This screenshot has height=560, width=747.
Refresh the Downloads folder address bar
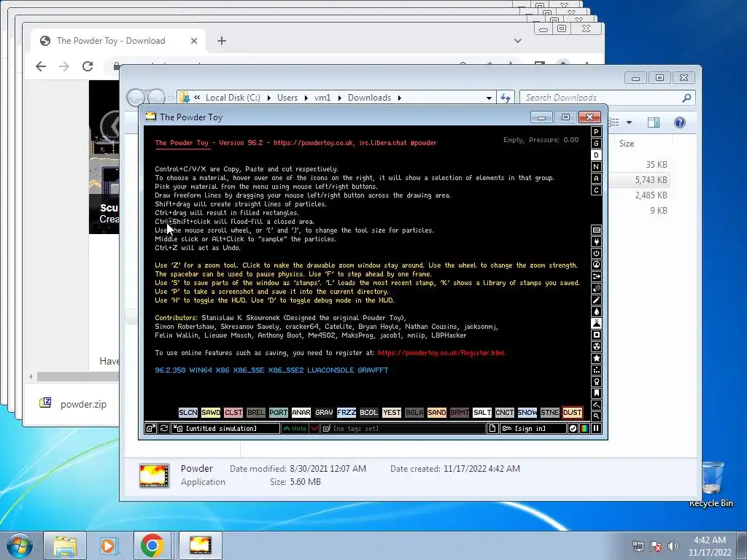(x=506, y=98)
